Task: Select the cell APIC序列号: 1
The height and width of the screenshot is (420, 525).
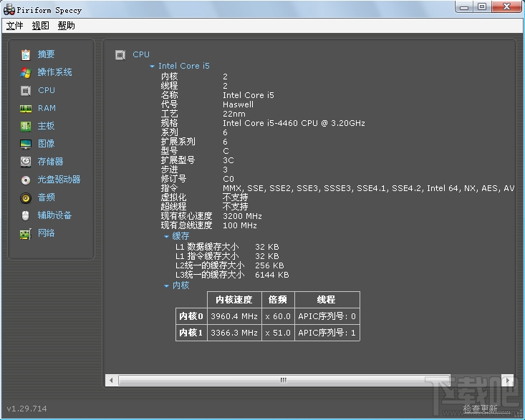Action: [327, 333]
